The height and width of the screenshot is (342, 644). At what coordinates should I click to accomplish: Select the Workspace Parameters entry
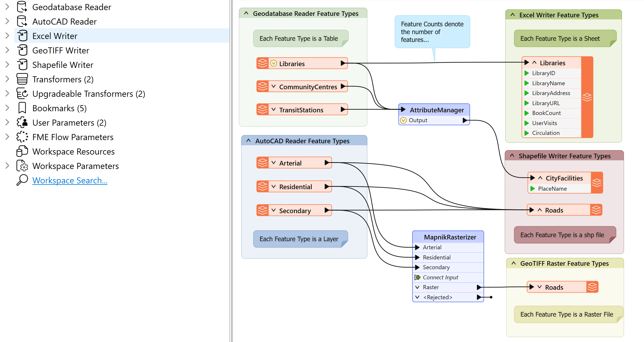[x=76, y=166]
